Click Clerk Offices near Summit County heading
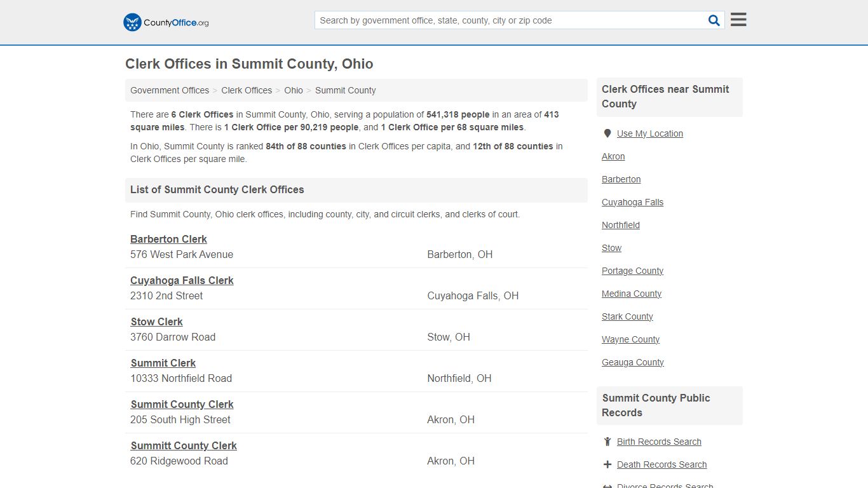The width and height of the screenshot is (868, 488). click(x=665, y=97)
